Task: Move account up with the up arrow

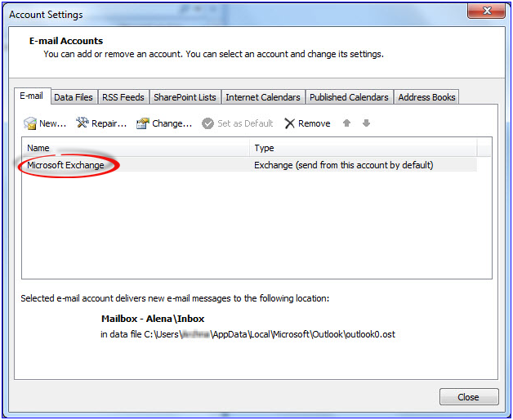Action: pos(346,123)
